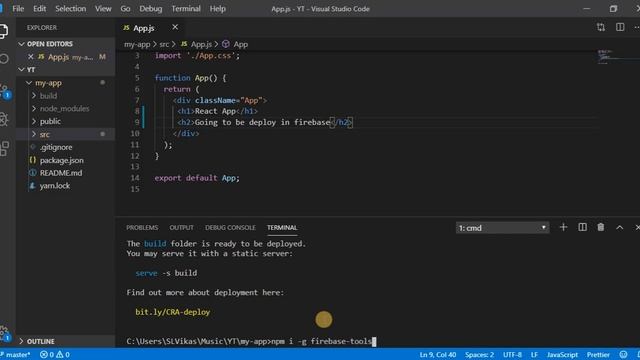Kill the terminal with trash icon
This screenshot has width=640, height=360.
(x=600, y=227)
